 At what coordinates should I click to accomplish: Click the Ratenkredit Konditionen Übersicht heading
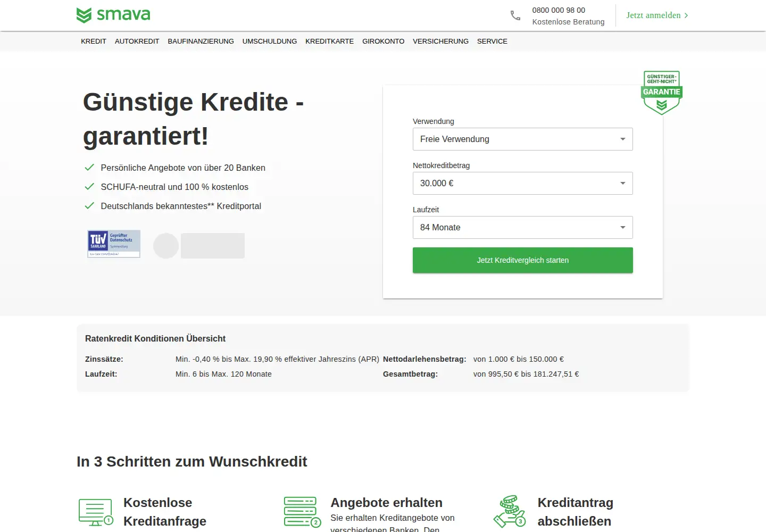click(155, 338)
